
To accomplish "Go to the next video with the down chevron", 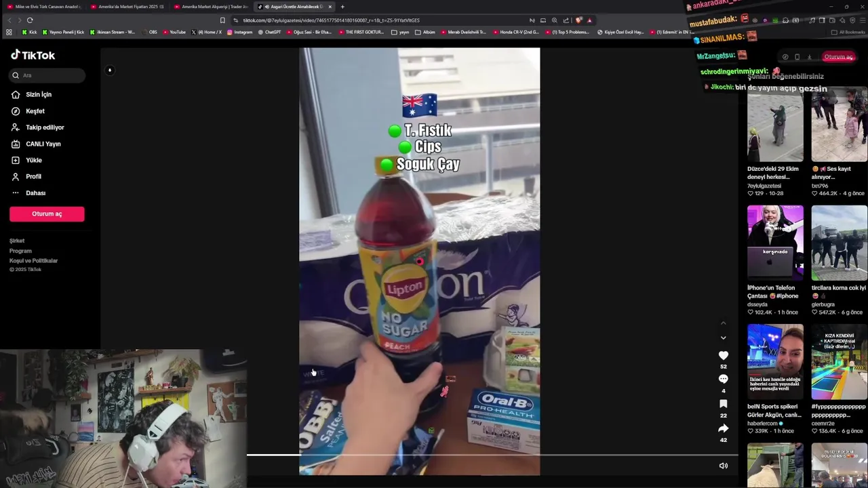I will click(723, 338).
